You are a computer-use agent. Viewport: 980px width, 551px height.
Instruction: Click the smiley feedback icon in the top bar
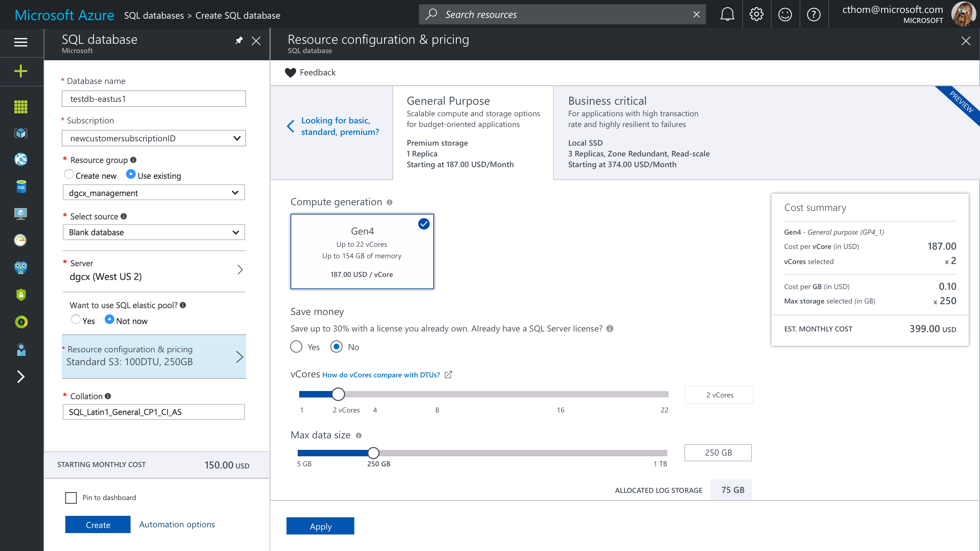tap(785, 14)
